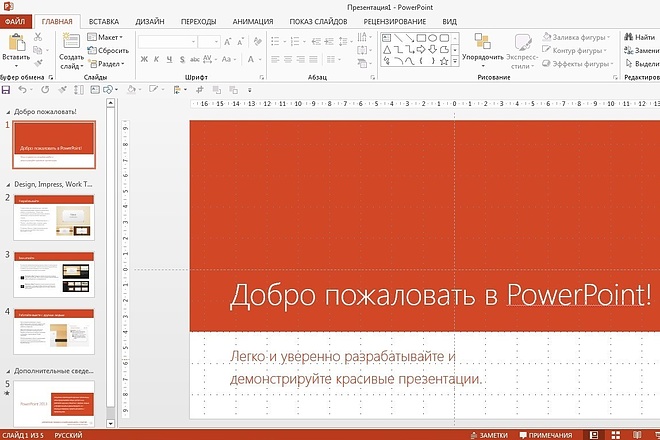Open Font group dialog launcher

point(262,77)
